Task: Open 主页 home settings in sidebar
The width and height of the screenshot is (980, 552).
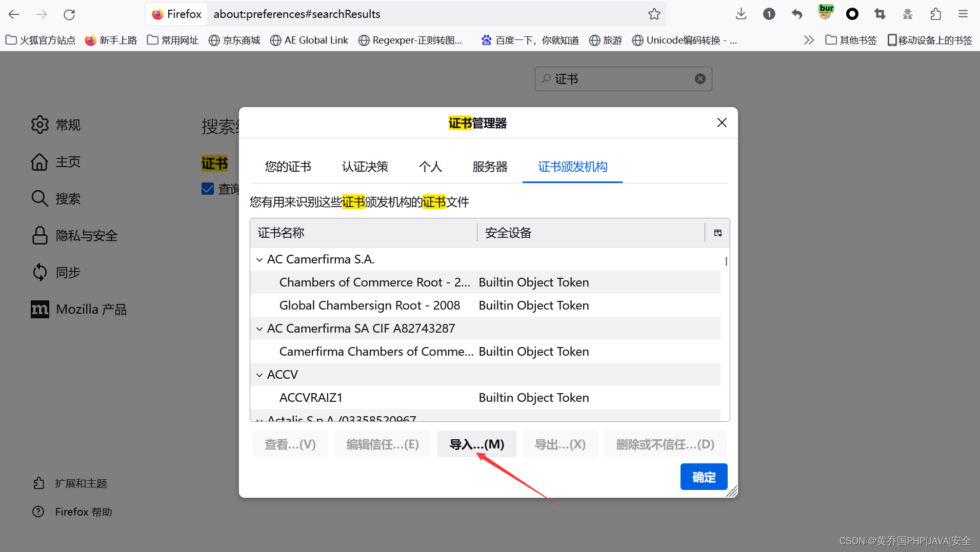Action: point(55,162)
